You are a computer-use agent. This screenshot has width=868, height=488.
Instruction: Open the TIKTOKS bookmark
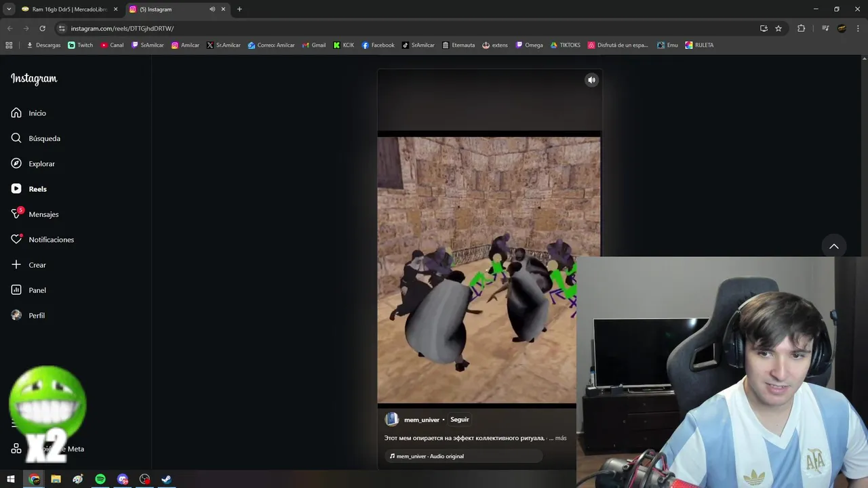coord(566,45)
